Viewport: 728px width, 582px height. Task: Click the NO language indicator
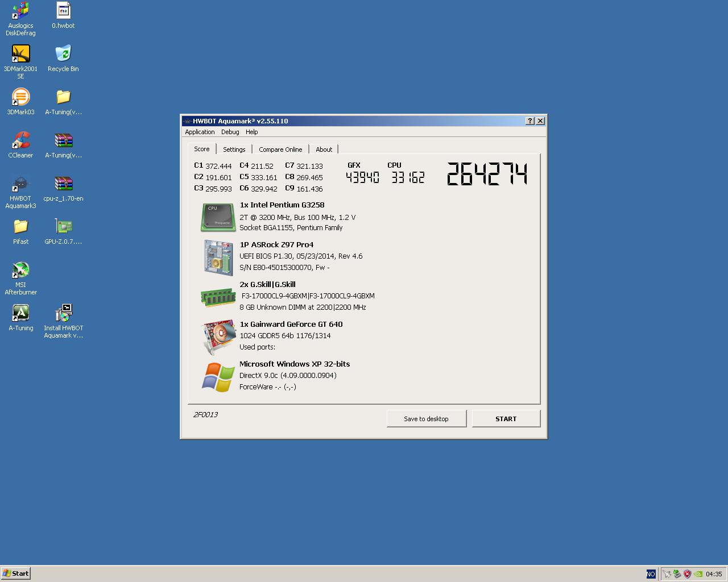pyautogui.click(x=651, y=574)
